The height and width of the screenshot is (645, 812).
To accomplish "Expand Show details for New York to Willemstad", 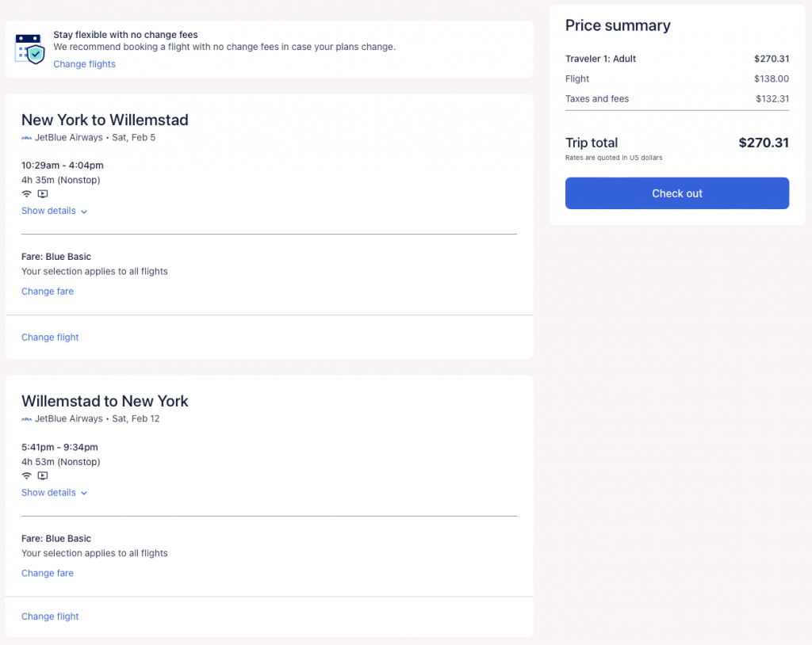I will coord(48,211).
